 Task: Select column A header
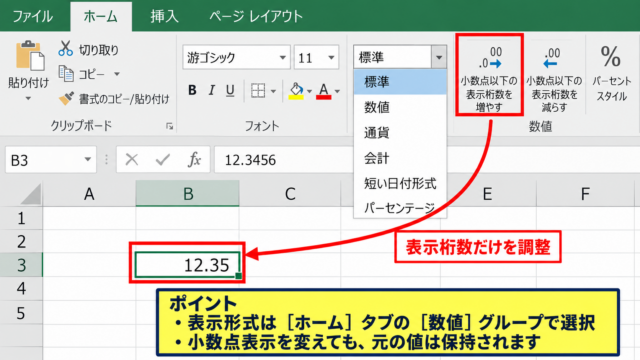(89, 194)
